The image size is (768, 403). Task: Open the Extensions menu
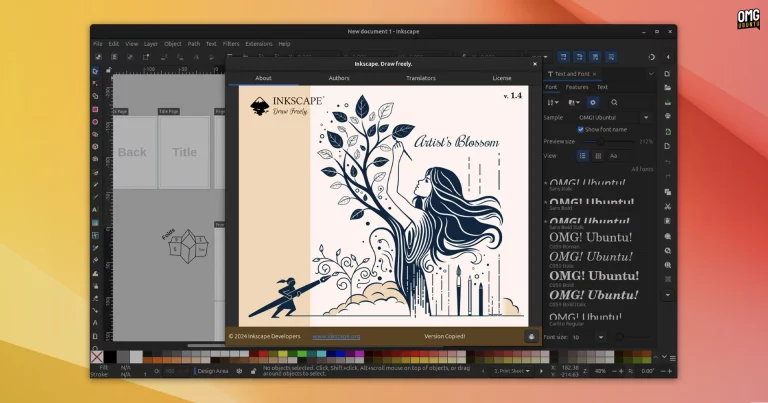tap(258, 44)
